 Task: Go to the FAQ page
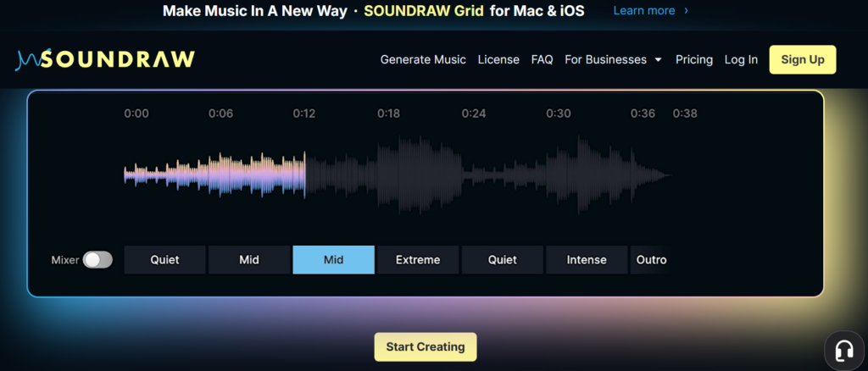[x=542, y=59]
